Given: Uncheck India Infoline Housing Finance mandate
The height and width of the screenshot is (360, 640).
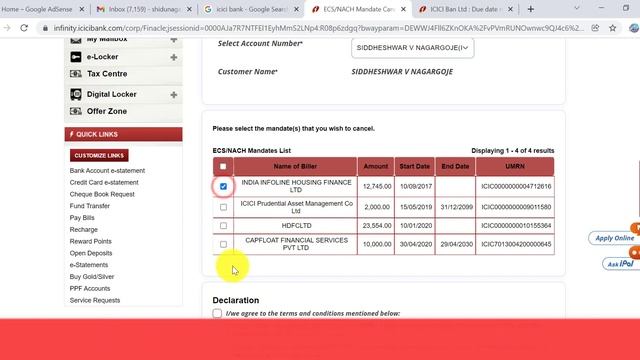Looking at the screenshot, I should pyautogui.click(x=223, y=187).
